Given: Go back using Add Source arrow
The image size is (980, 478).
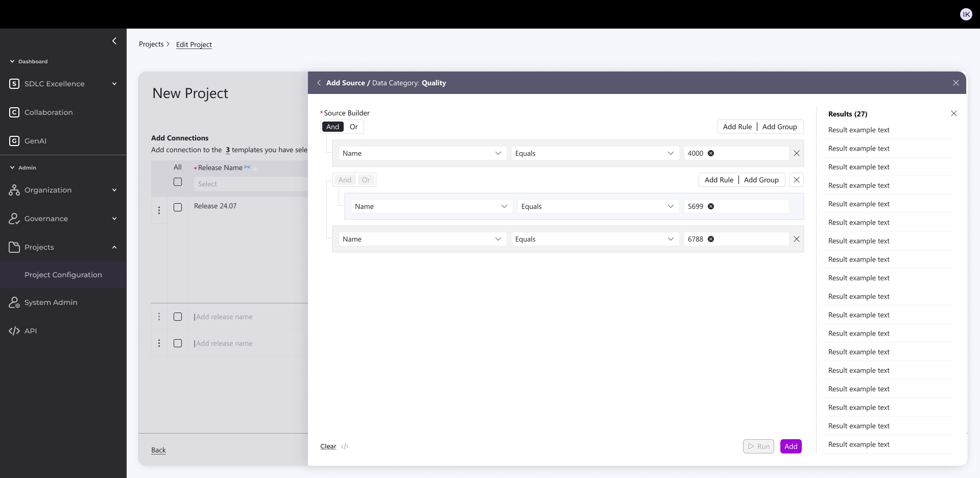Looking at the screenshot, I should click(319, 83).
